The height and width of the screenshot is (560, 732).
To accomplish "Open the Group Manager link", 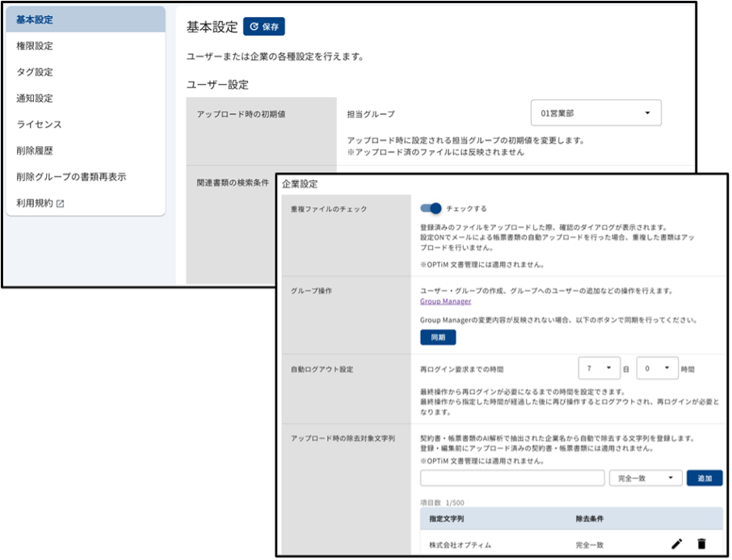I will pos(445,301).
